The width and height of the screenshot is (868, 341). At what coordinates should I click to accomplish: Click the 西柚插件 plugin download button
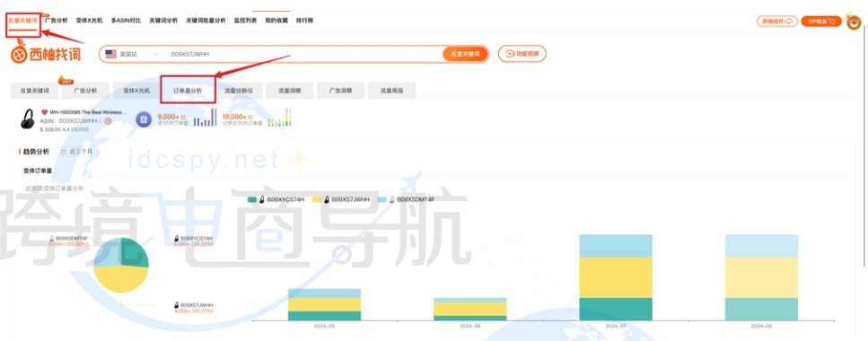coord(777,21)
